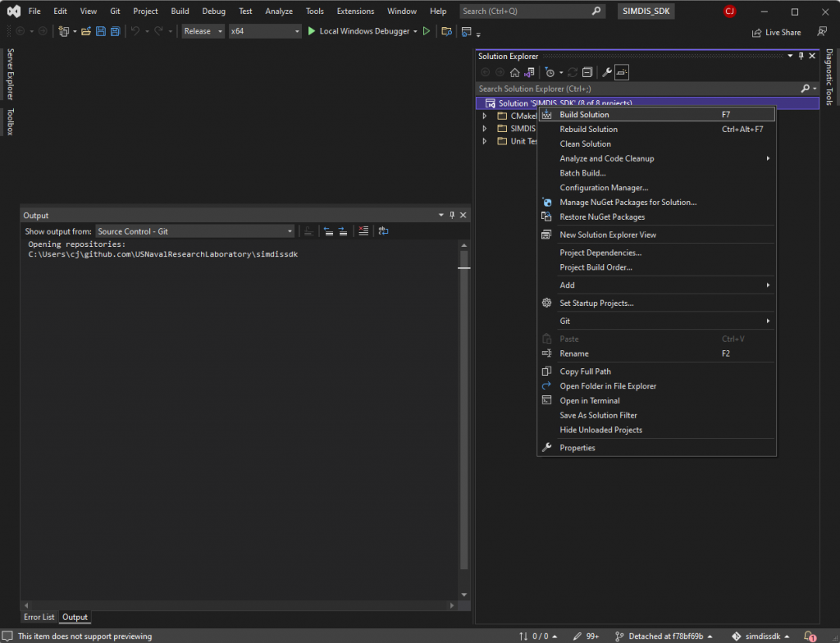Screen dimensions: 840x643
Task: Click the Live Share button
Action: click(776, 33)
